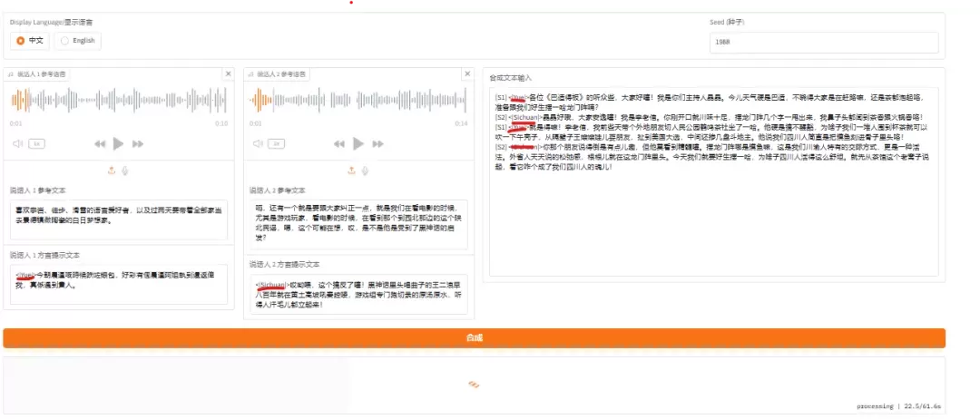Fast-forward speaker 1 reference audio

coord(138,144)
